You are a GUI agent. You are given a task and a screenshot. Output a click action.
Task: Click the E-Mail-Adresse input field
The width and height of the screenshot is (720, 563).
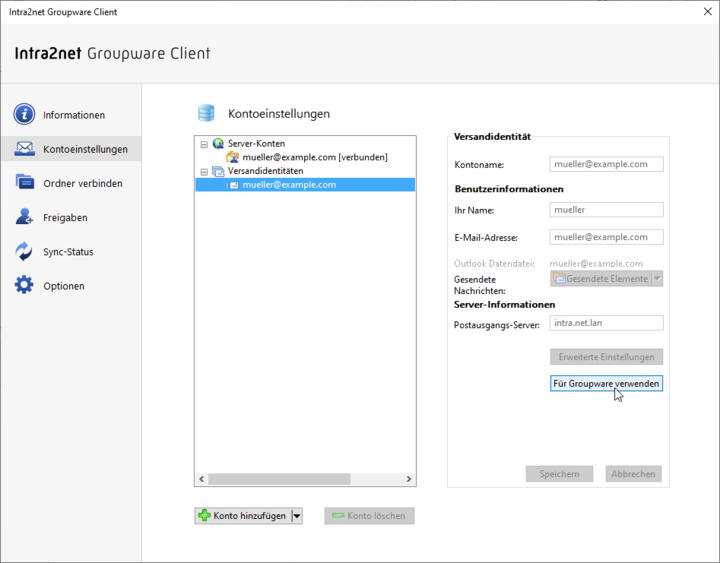606,237
